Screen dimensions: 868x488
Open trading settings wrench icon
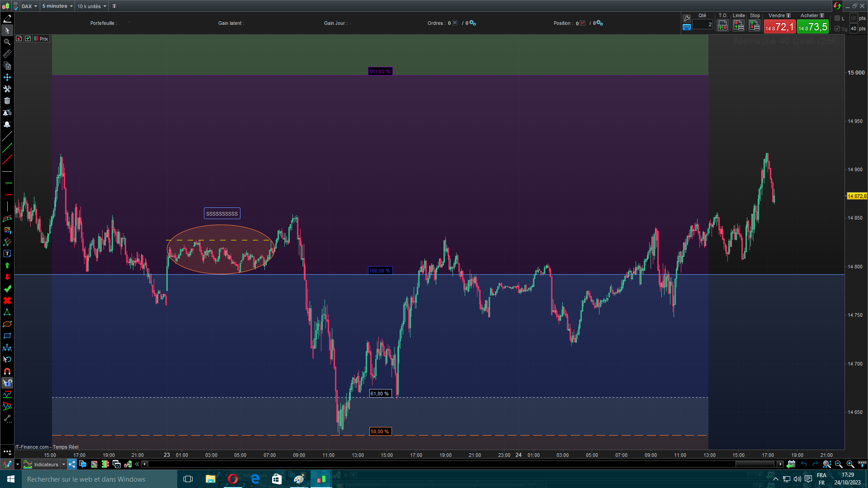pyautogui.click(x=687, y=19)
